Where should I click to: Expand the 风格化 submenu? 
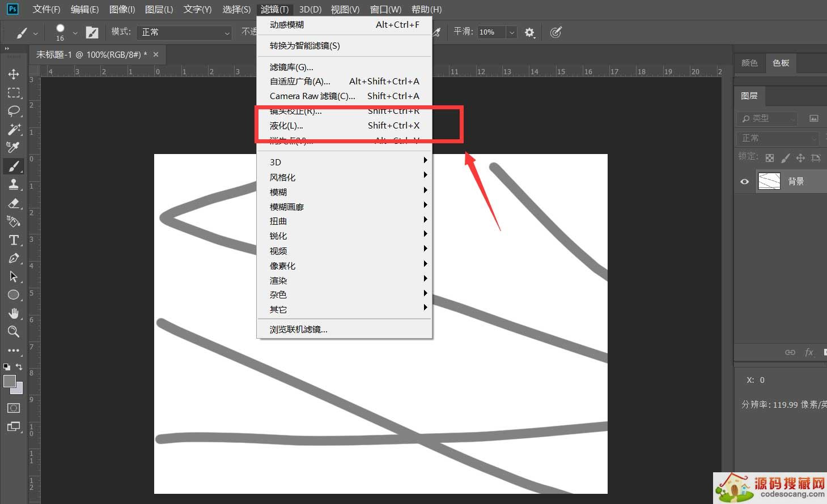[x=345, y=177]
